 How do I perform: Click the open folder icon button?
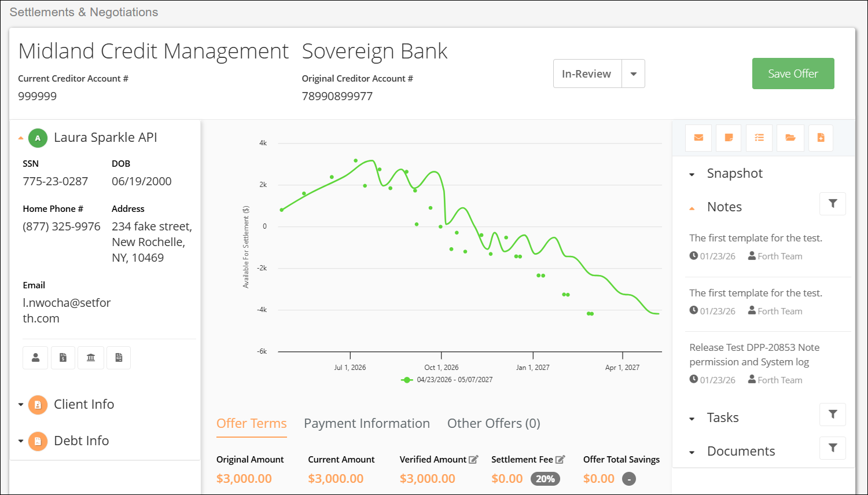pos(790,138)
